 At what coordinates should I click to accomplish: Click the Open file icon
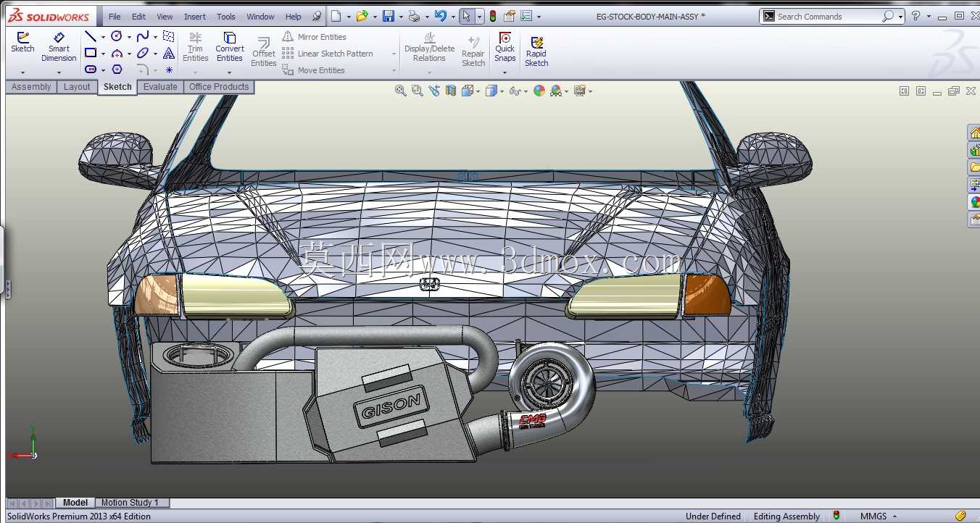[x=362, y=16]
